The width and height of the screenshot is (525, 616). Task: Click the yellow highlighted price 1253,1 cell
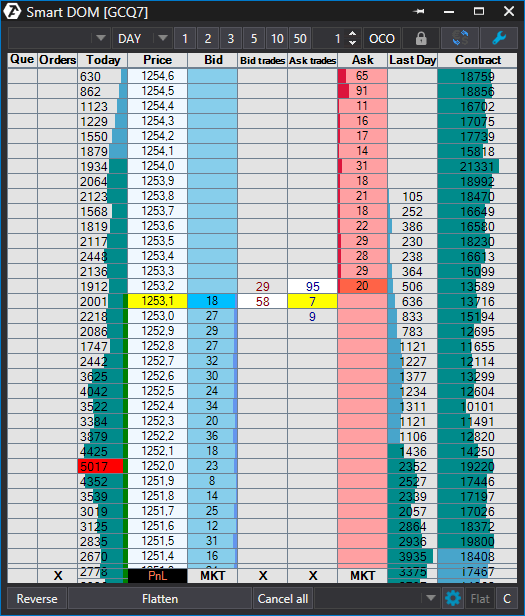158,301
